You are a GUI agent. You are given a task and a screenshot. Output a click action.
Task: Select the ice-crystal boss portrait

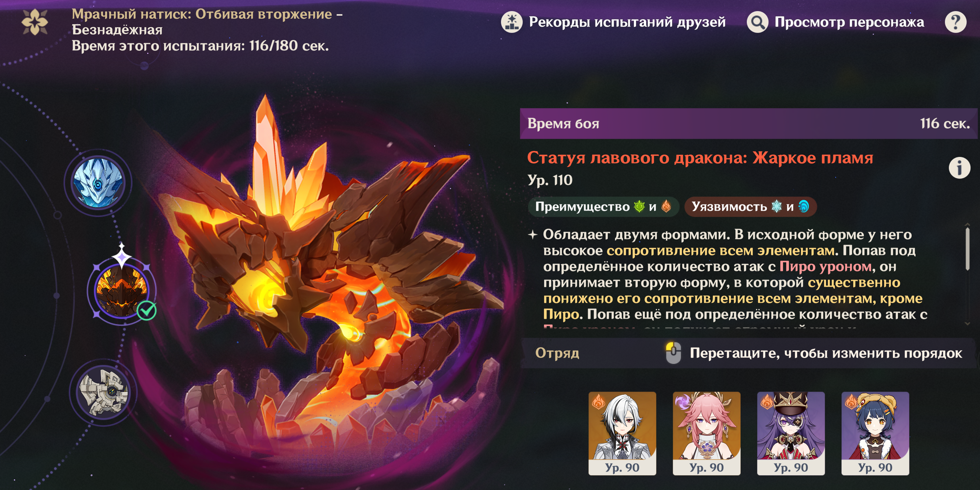tap(98, 183)
